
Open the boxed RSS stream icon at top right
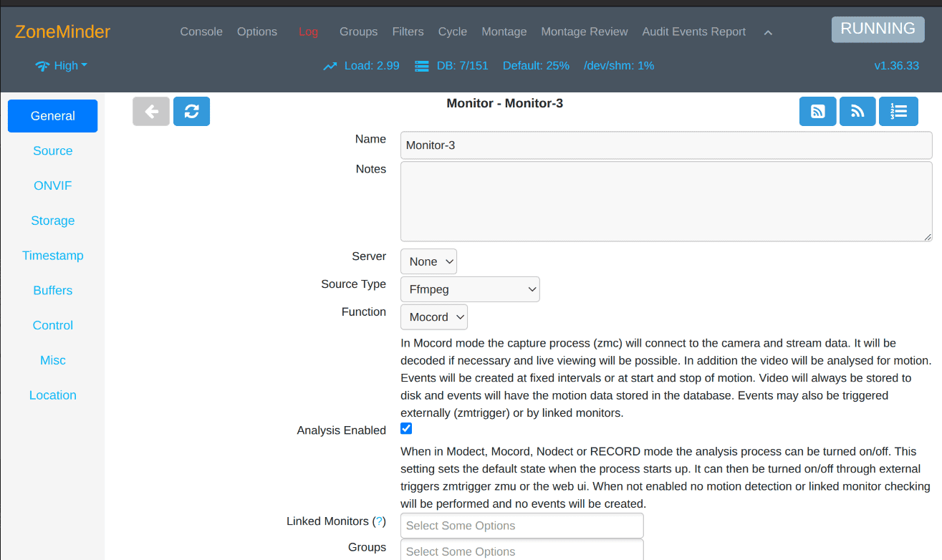click(817, 111)
